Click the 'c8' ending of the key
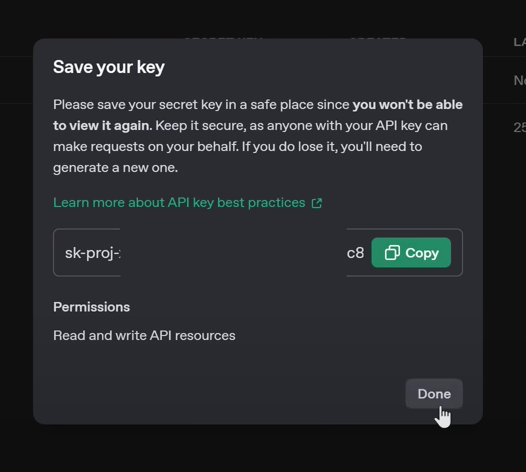526x472 pixels. (355, 253)
